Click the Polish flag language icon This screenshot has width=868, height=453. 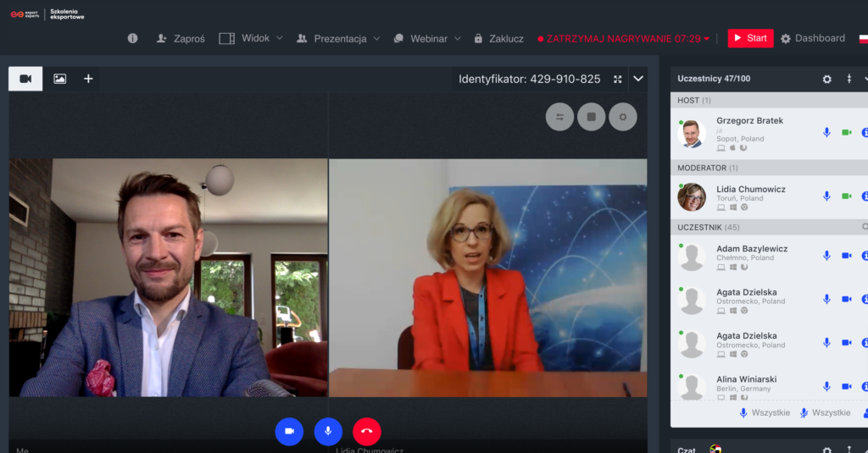[864, 39]
